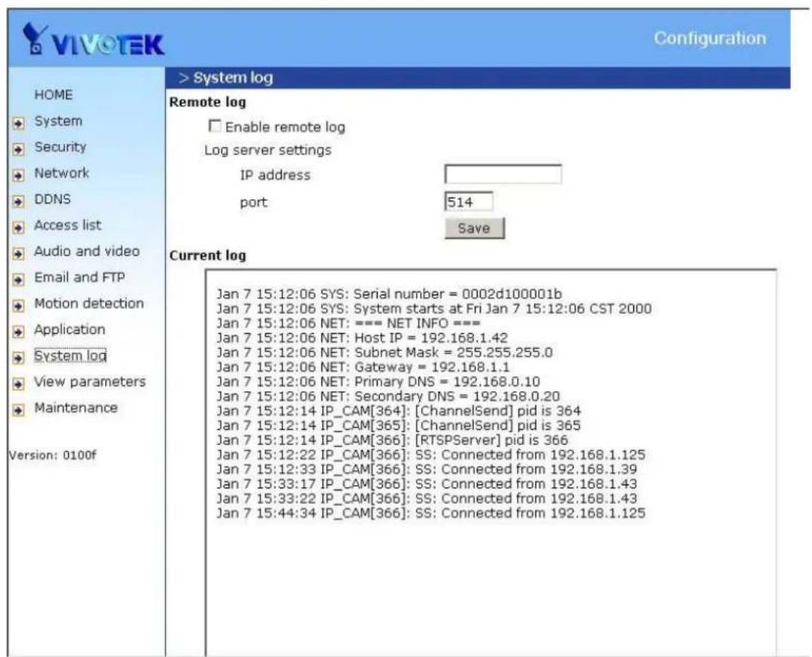Save the remote log settings
The width and height of the screenshot is (812, 657).
coord(474,228)
